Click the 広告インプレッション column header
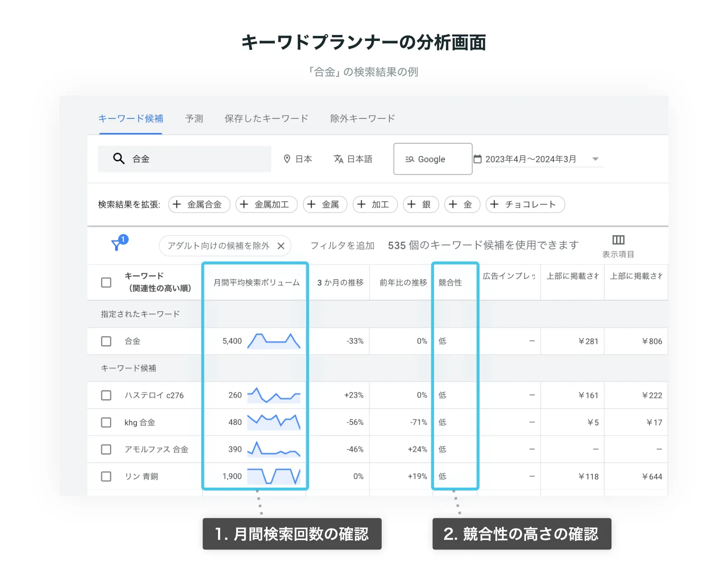 coord(509,276)
